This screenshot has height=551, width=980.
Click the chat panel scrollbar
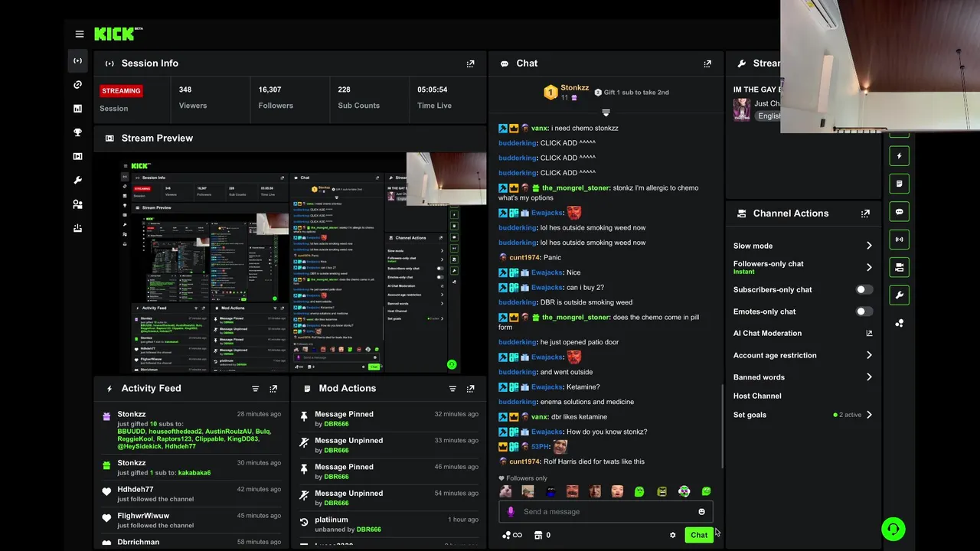(x=723, y=425)
